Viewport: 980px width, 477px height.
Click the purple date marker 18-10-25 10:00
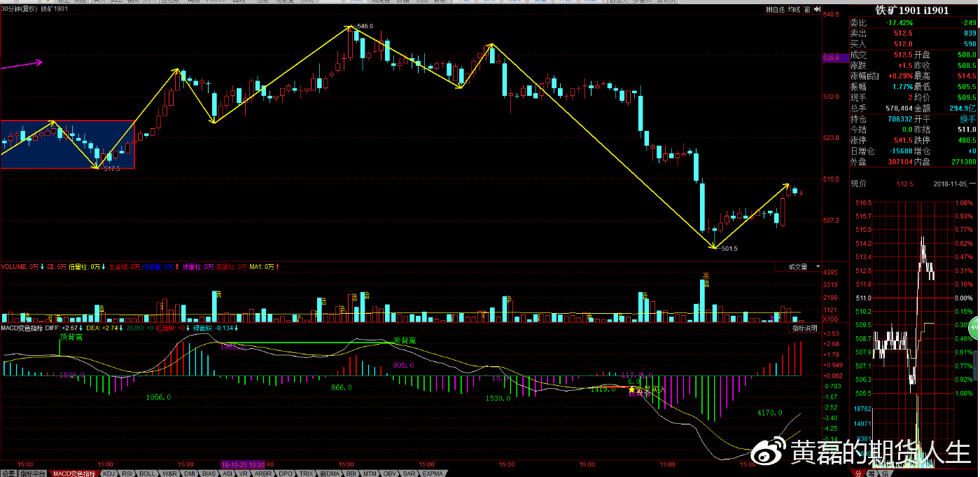click(243, 464)
